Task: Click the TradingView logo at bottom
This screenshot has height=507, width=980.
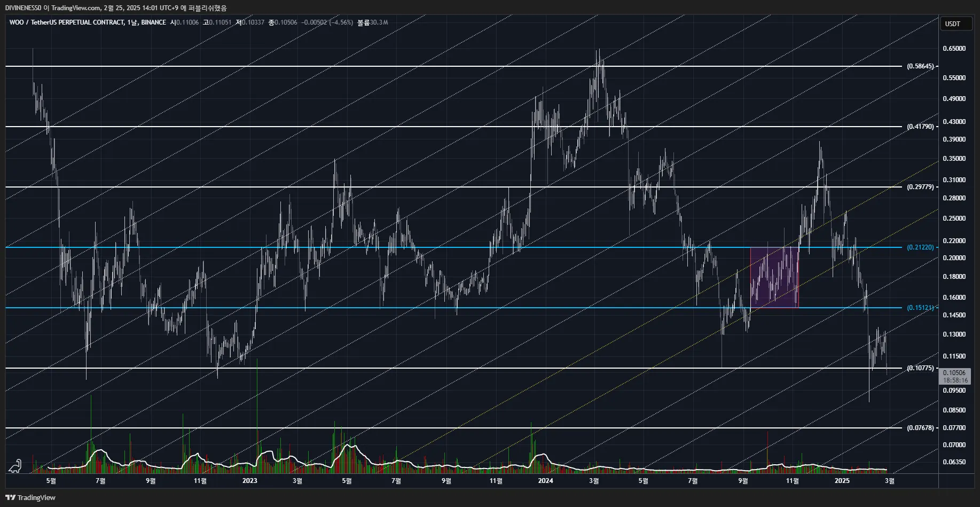Action: [30, 497]
